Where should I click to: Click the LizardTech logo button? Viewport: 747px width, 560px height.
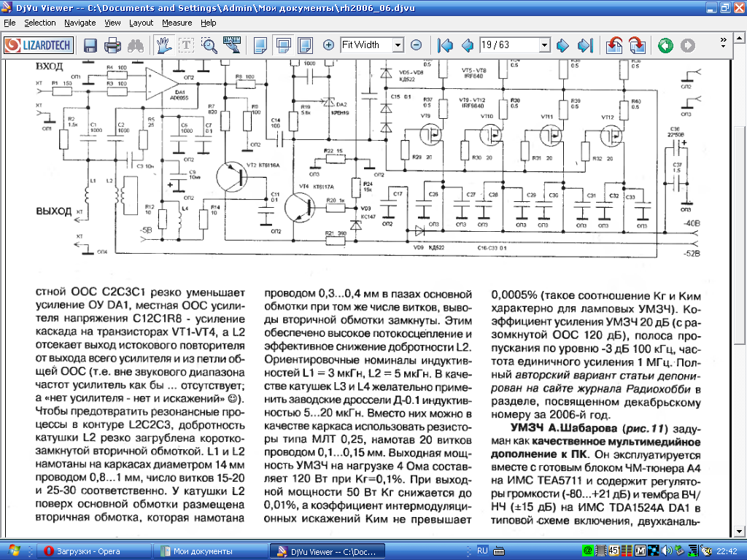coord(38,45)
